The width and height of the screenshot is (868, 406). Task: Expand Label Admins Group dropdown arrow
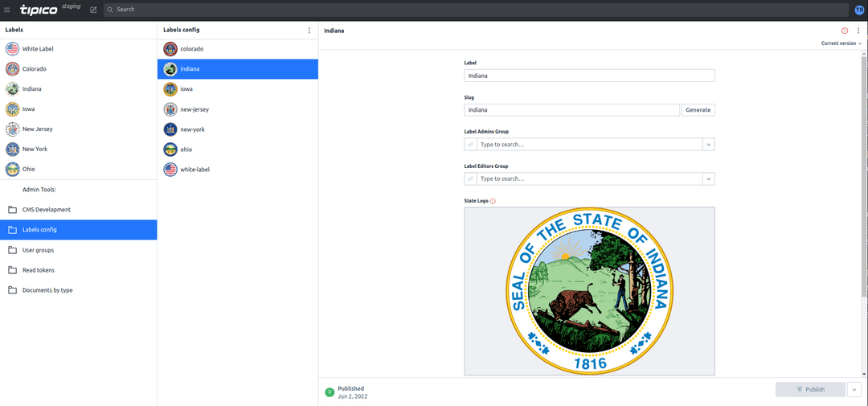pos(709,145)
